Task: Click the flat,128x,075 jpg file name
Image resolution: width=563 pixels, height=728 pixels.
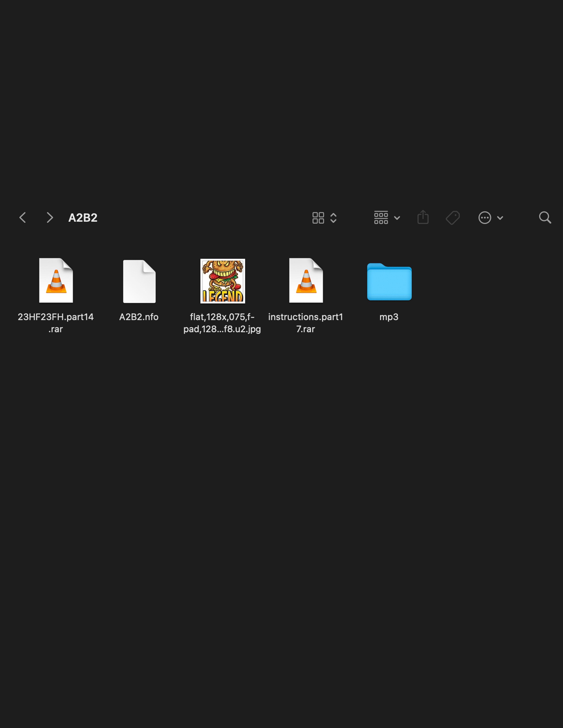Action: coord(222,323)
